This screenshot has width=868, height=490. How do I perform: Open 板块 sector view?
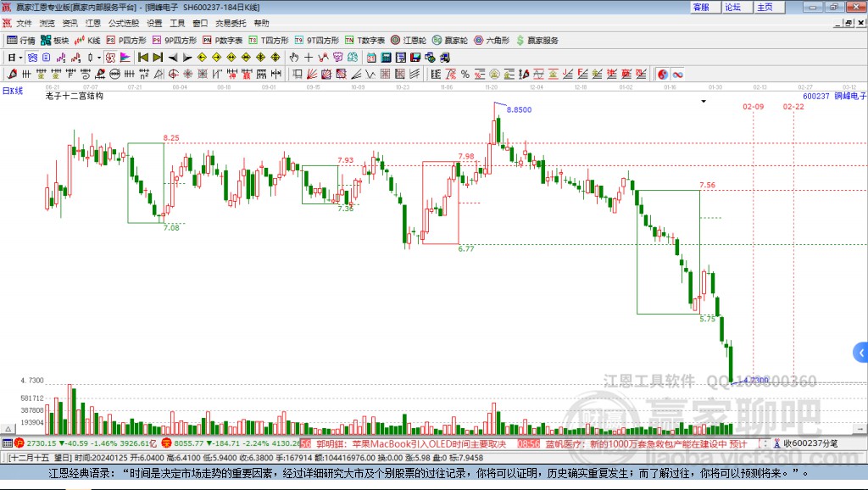coord(55,41)
